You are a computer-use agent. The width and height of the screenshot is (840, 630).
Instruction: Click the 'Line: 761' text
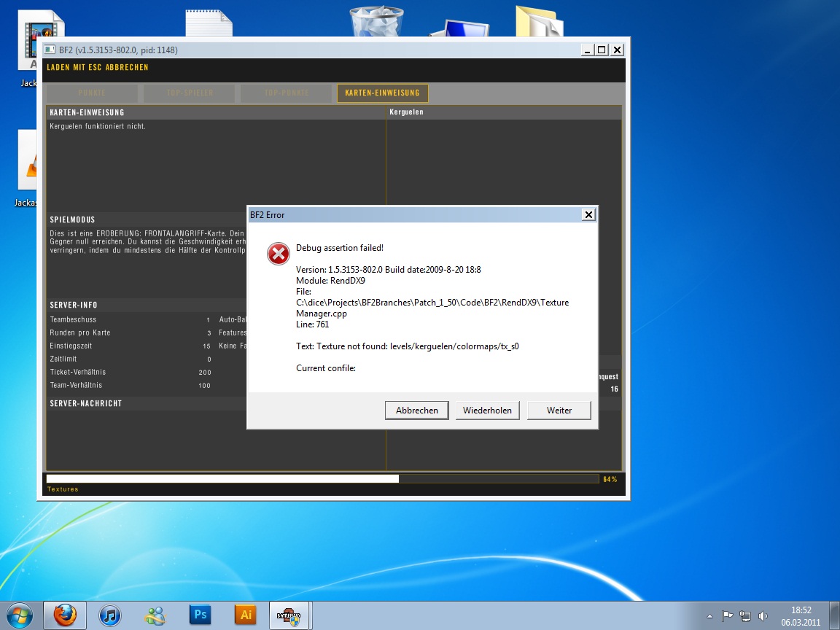[312, 324]
